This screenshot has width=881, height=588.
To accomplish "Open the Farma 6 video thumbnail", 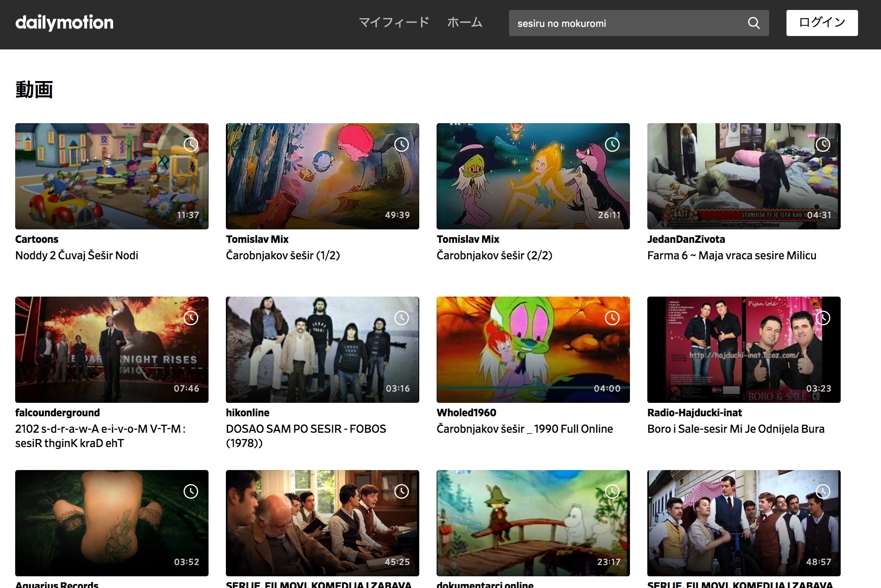I will (x=744, y=176).
